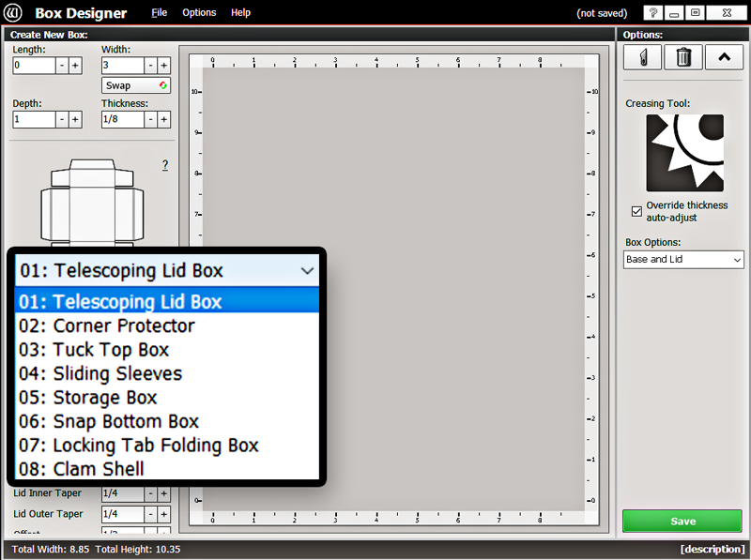Open the Box Options Base and Lid dropdown
Image resolution: width=751 pixels, height=560 pixels.
point(683,260)
